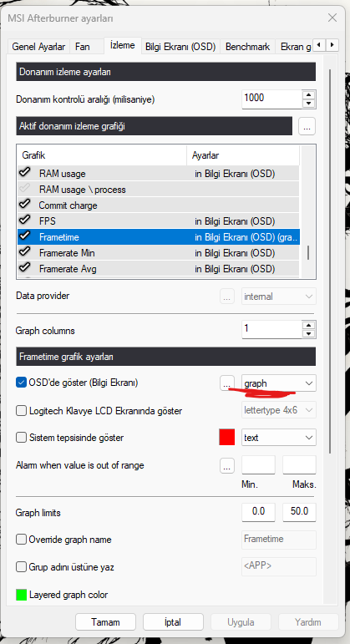The height and width of the screenshot is (644, 350).
Task: Toggle the FPS graph checkmark
Action: (x=25, y=221)
